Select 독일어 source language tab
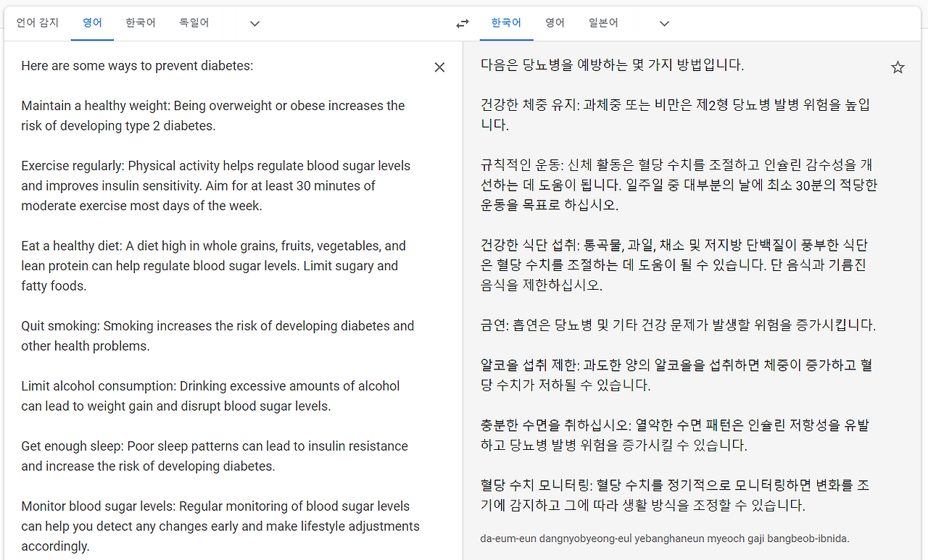 (194, 23)
